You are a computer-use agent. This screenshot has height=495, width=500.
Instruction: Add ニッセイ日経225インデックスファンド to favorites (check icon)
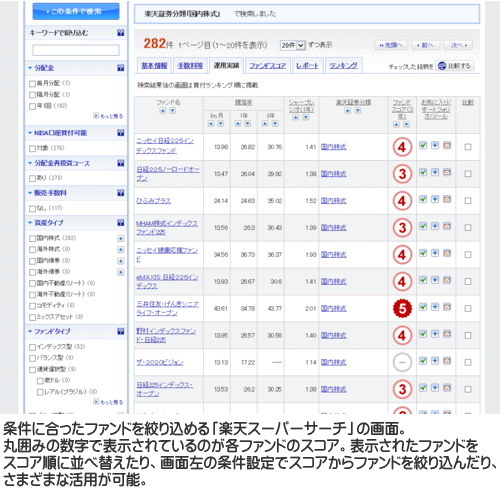point(423,145)
